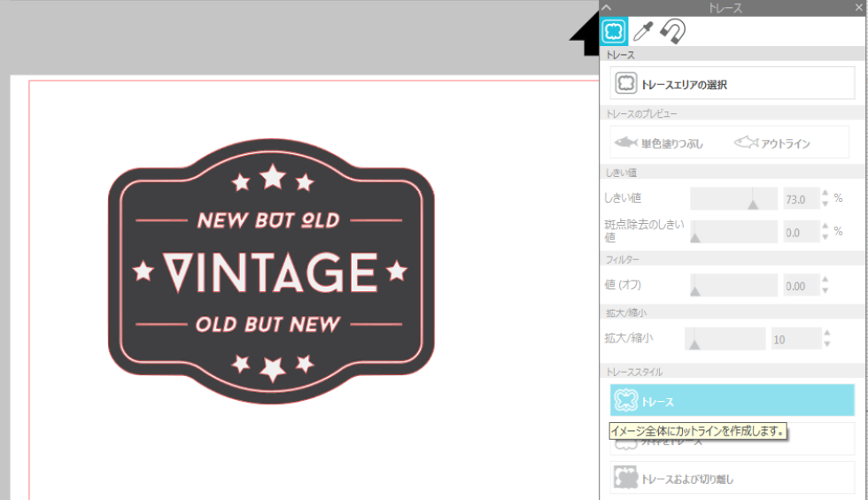The width and height of the screenshot is (868, 500).
Task: Decrease 斑点除去のしきい値 with down arrow
Action: [x=825, y=237]
